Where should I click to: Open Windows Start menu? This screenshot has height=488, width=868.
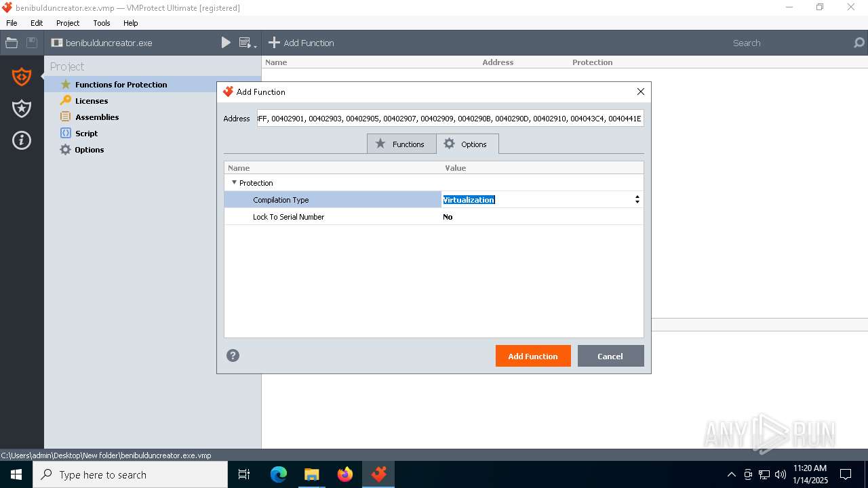16,474
